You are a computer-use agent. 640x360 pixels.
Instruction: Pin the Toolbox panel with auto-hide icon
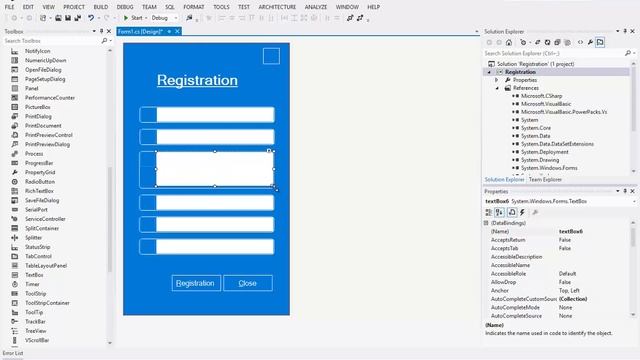coord(102,31)
